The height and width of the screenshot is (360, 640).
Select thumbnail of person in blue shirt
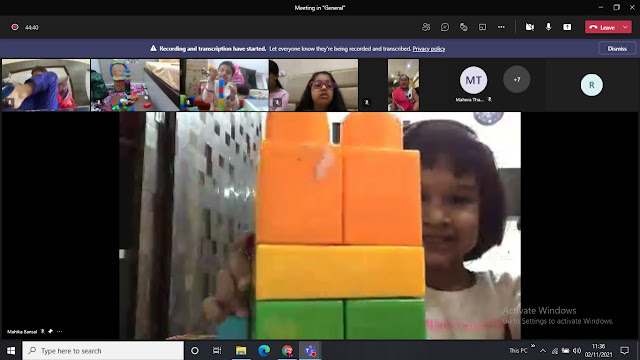coord(46,85)
